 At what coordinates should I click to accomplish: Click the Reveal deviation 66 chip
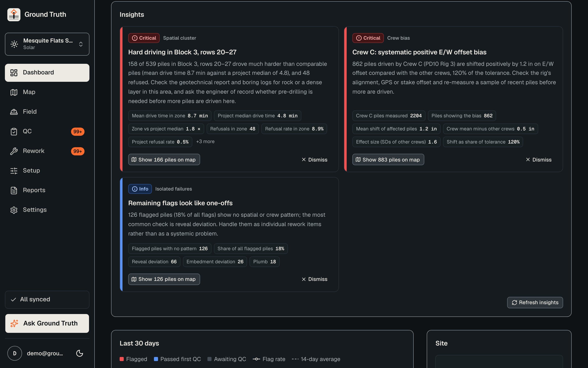(154, 262)
